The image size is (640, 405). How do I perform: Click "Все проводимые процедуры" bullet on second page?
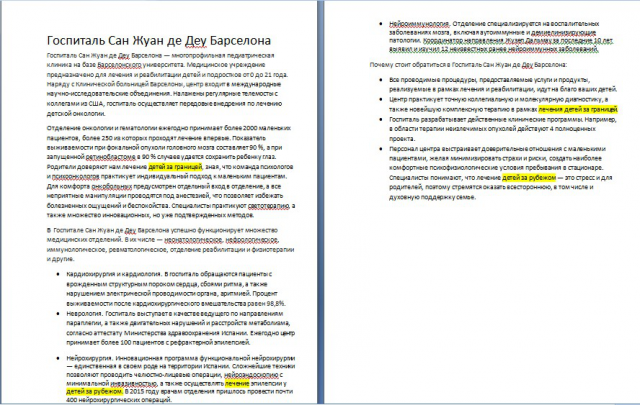pyautogui.click(x=433, y=80)
